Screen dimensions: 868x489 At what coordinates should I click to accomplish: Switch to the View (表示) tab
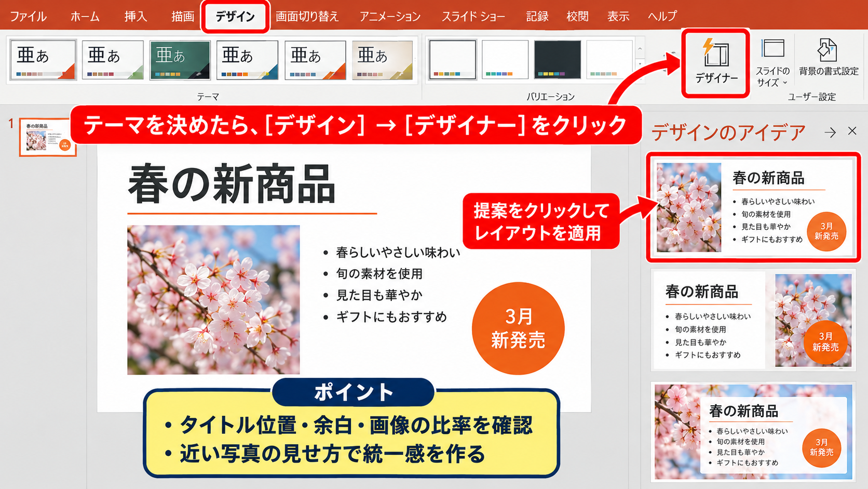(x=618, y=16)
